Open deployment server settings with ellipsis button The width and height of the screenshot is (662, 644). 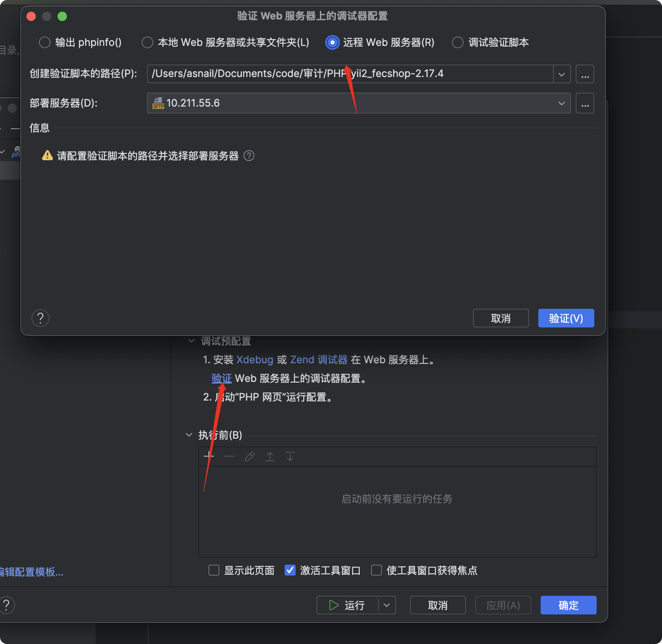pyautogui.click(x=585, y=103)
